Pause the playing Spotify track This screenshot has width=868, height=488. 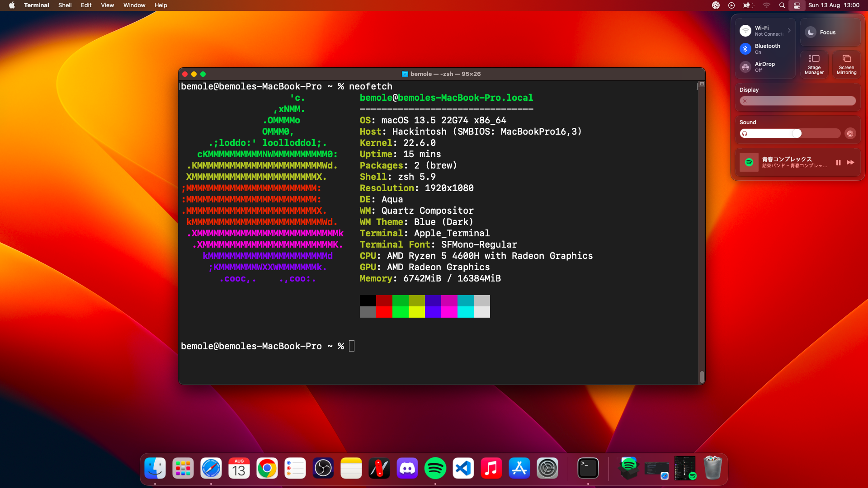pos(839,162)
